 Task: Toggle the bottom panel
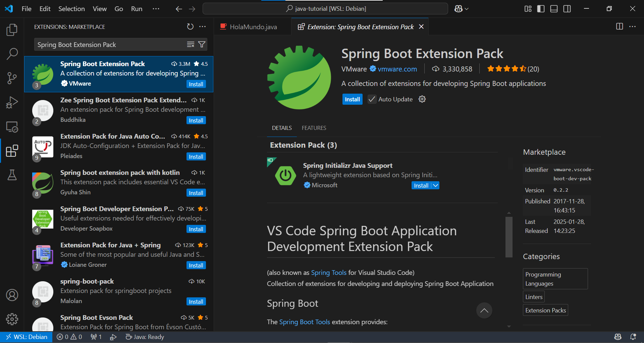coord(554,9)
